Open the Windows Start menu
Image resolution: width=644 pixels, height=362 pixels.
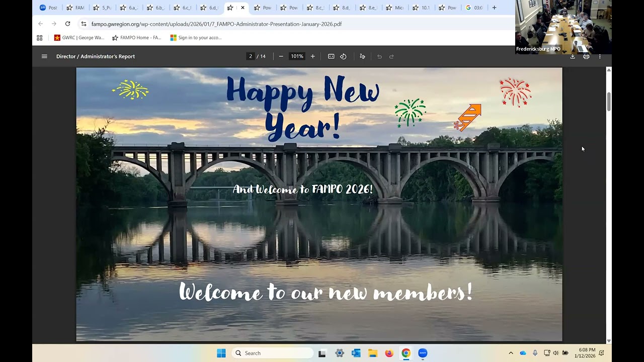[221, 353]
